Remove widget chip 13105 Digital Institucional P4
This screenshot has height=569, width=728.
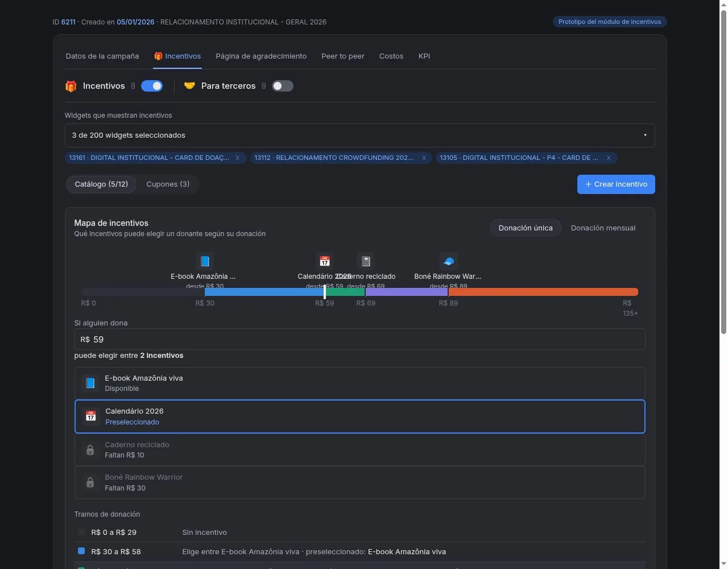tap(609, 158)
